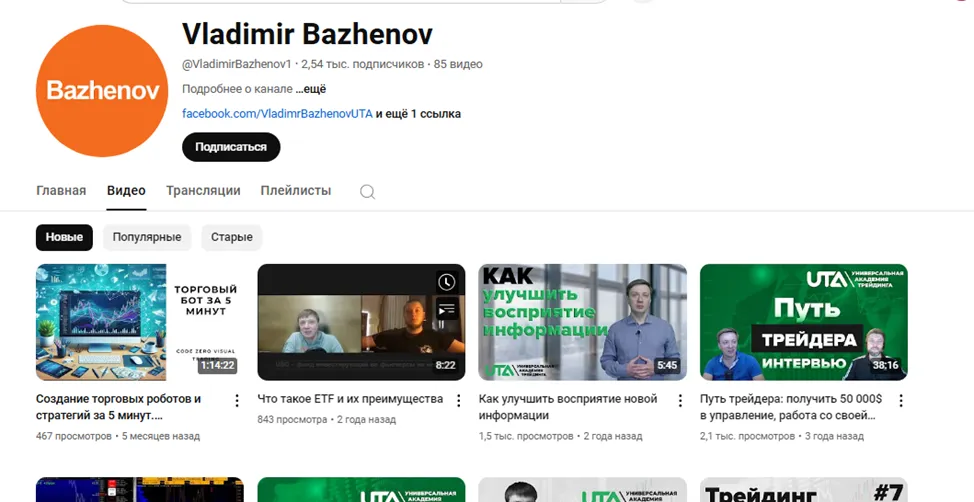Image resolution: width=974 pixels, height=502 pixels.
Task: Select the Видео tab
Action: 126,191
